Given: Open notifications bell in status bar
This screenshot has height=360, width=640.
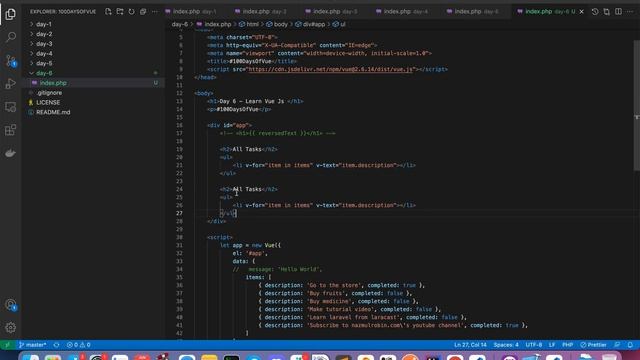Looking at the screenshot, I should click(x=630, y=345).
